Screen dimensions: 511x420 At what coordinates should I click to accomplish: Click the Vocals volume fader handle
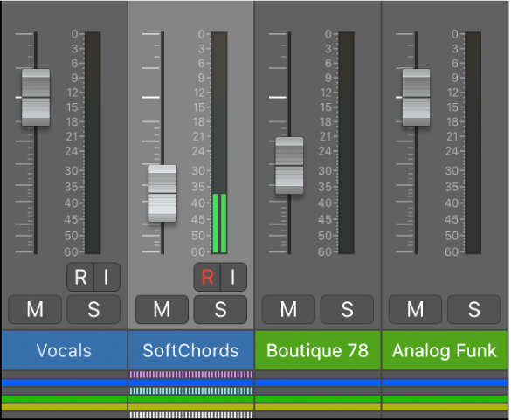click(x=36, y=97)
